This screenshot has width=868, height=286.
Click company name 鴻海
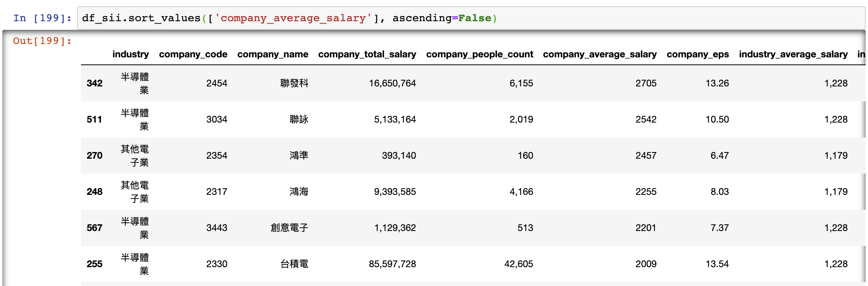tap(299, 192)
